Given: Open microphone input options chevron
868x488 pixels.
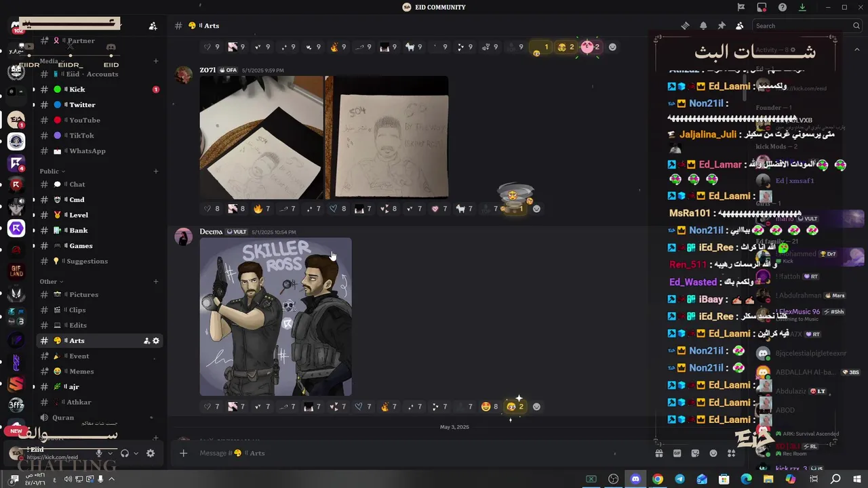Looking at the screenshot, I should click(x=111, y=453).
